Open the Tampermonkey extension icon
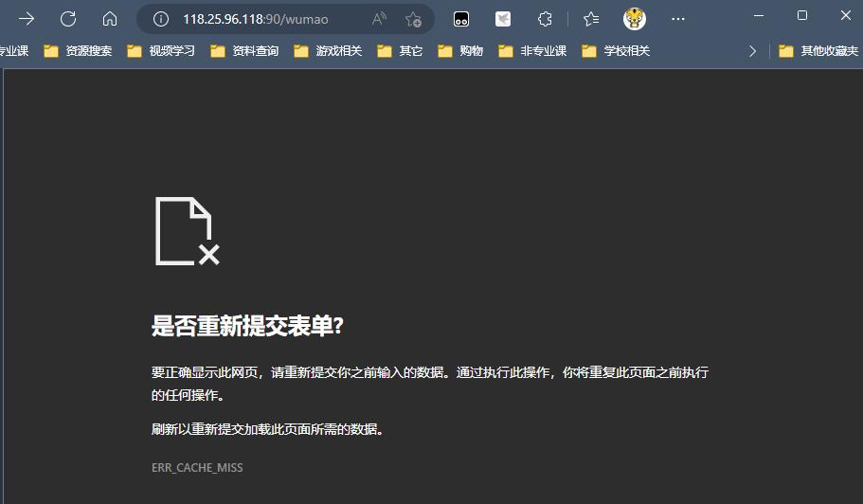 click(461, 19)
